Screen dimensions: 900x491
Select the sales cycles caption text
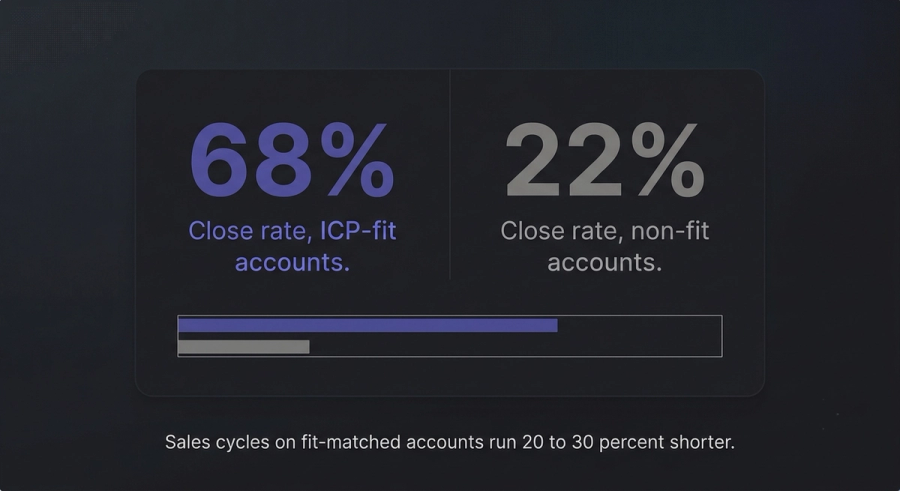pos(450,442)
